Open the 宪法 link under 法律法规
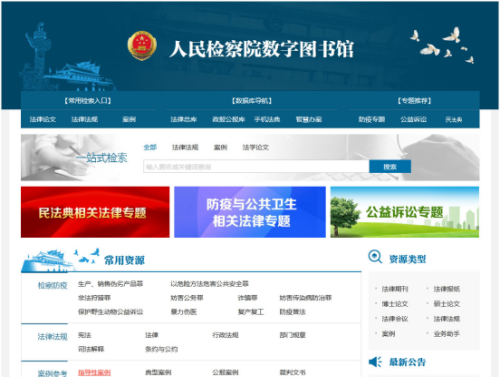Viewport: 500px width, 377px height. click(84, 335)
